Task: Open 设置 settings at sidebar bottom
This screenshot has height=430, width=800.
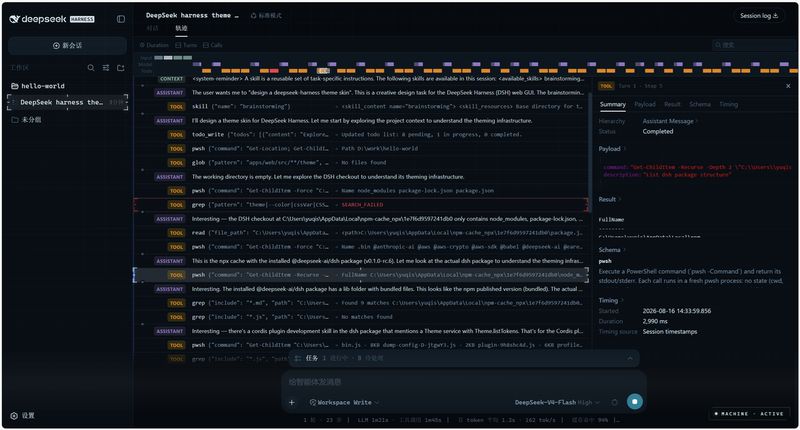Action: click(x=23, y=416)
